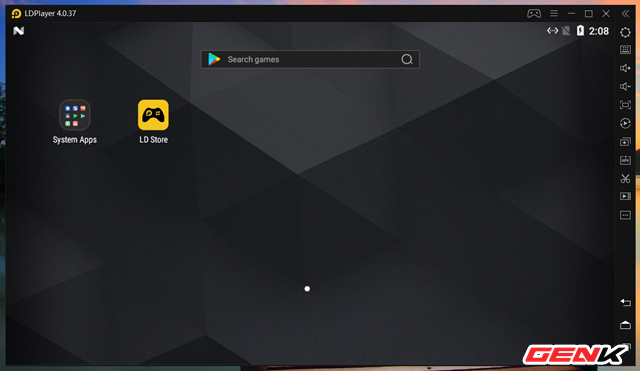Increase volume with sidebar speaker plus
This screenshot has height=371, width=640.
point(625,68)
